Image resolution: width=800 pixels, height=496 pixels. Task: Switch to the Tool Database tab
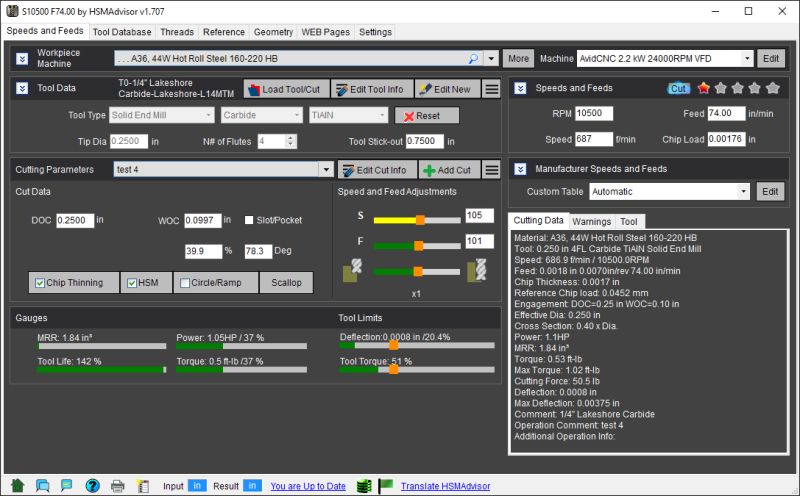122,32
